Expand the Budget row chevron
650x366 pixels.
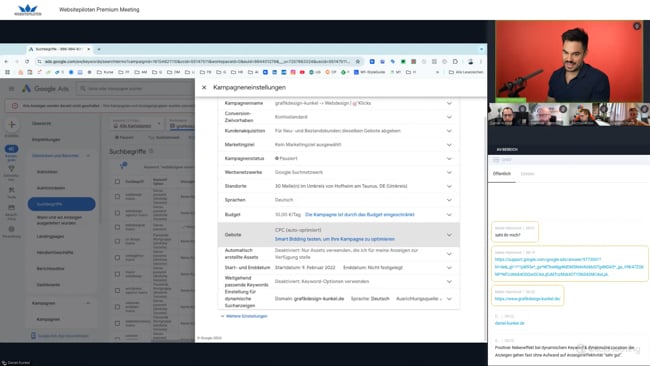tap(449, 215)
